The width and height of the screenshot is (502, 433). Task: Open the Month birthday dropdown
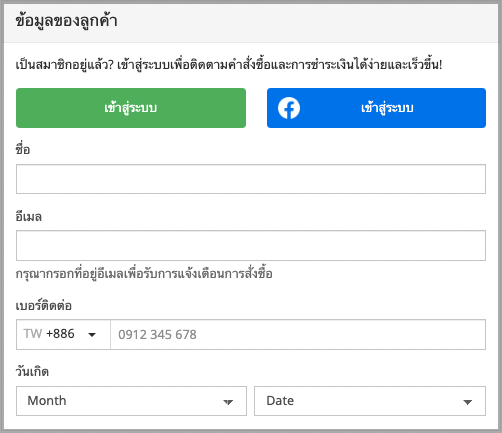coord(131,401)
